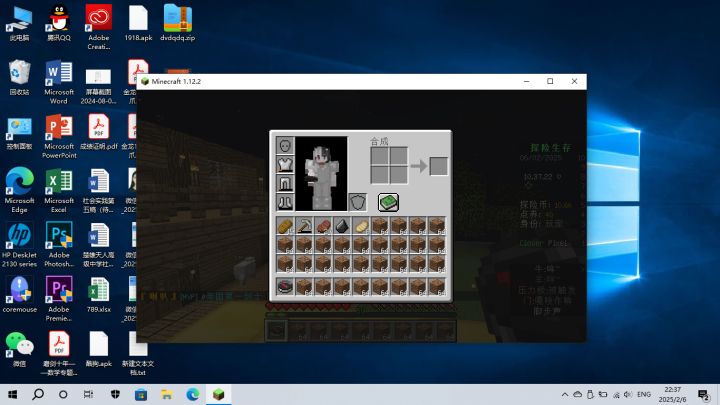Screen dimensions: 720x405
Task: Pick up the pickaxe from inventory
Action: pos(304,225)
